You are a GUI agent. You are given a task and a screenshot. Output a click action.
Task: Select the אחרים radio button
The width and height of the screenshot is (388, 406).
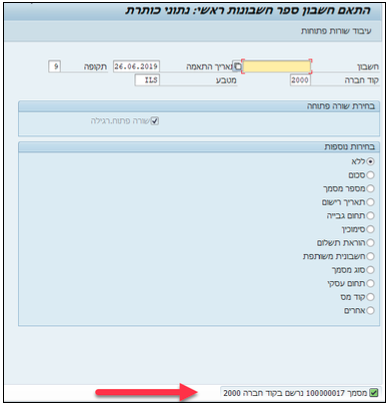[370, 310]
